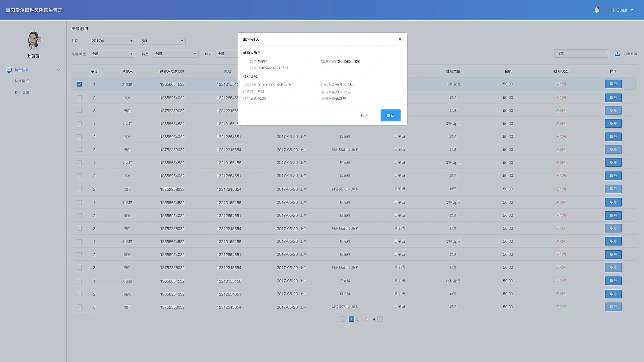Tick the checkbox of the last 刘志锐 row
This screenshot has height=362, width=644.
tap(79, 281)
